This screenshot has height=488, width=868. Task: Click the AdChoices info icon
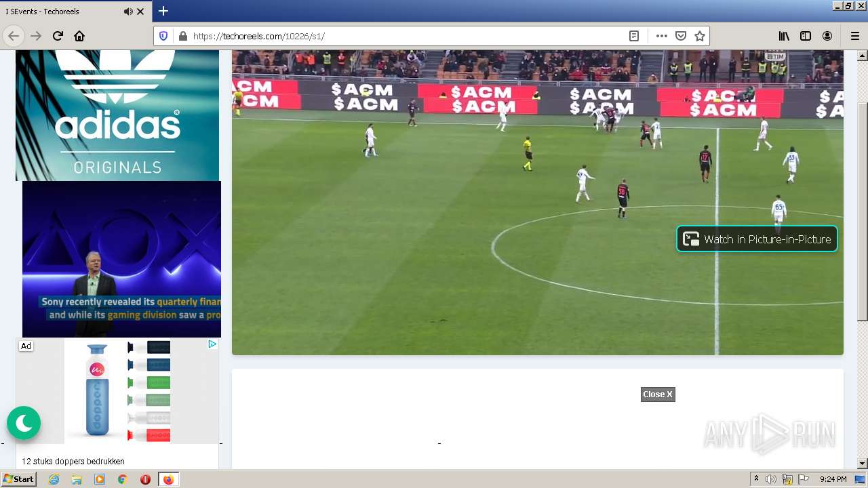(x=212, y=344)
